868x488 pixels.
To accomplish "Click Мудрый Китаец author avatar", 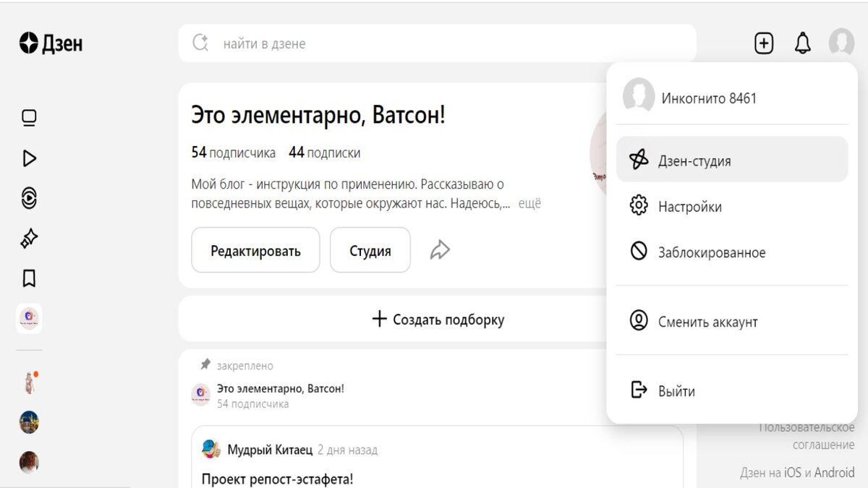I will point(211,449).
